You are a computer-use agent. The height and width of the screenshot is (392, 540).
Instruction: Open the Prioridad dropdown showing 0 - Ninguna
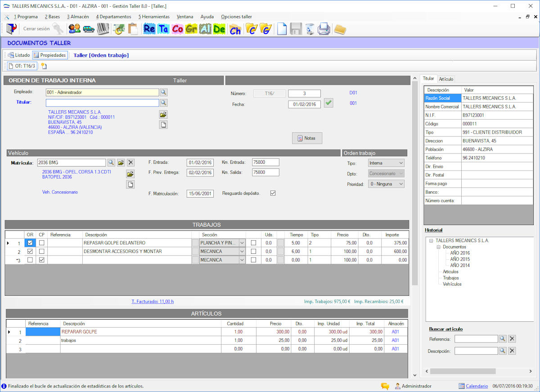pyautogui.click(x=386, y=184)
